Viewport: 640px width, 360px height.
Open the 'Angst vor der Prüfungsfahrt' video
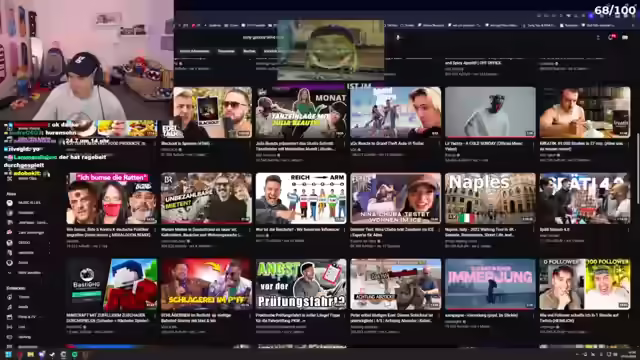(x=301, y=284)
